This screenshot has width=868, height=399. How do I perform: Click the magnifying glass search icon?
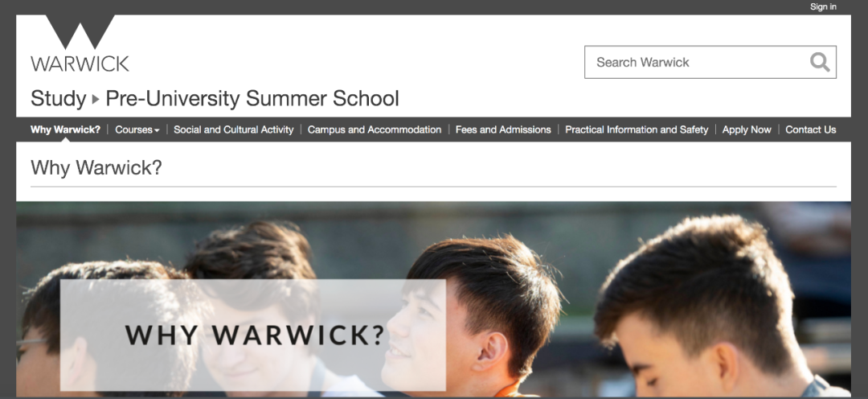point(820,62)
